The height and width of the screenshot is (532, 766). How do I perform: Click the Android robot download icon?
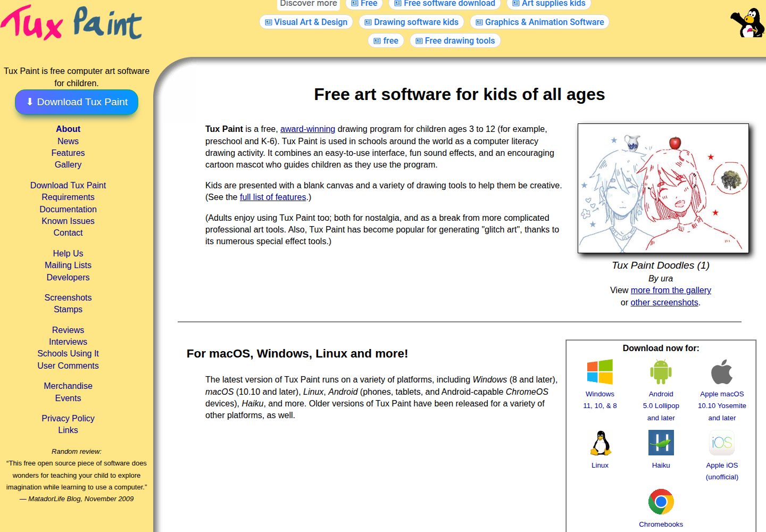(x=661, y=372)
